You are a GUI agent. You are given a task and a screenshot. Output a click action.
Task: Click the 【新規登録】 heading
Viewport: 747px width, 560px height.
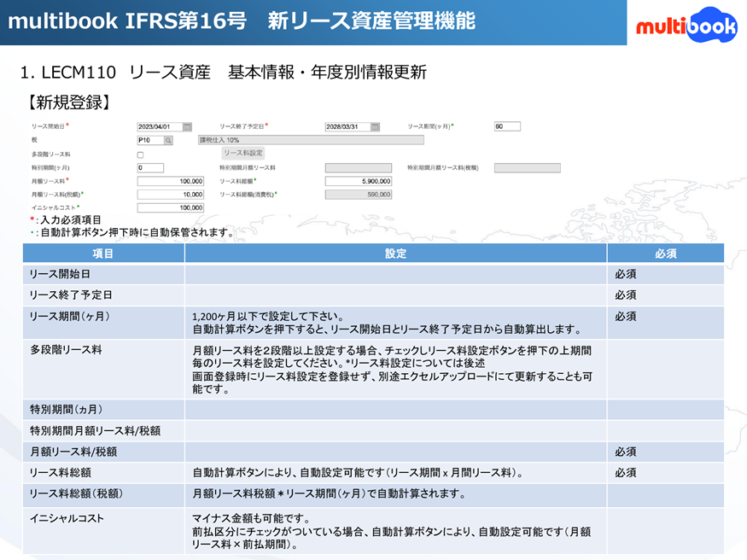(x=69, y=102)
